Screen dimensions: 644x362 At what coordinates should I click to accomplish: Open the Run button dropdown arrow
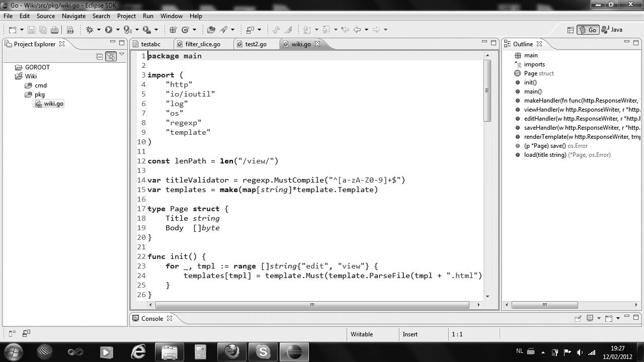point(117,30)
